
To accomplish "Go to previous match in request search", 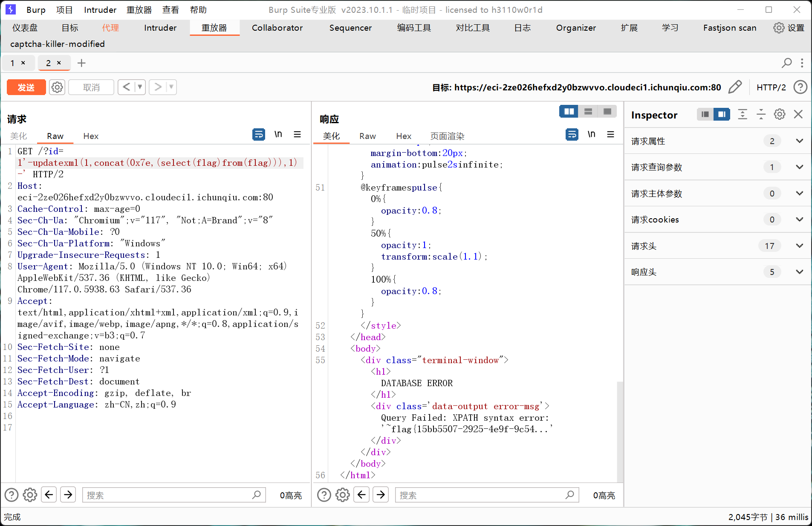I will 49,494.
